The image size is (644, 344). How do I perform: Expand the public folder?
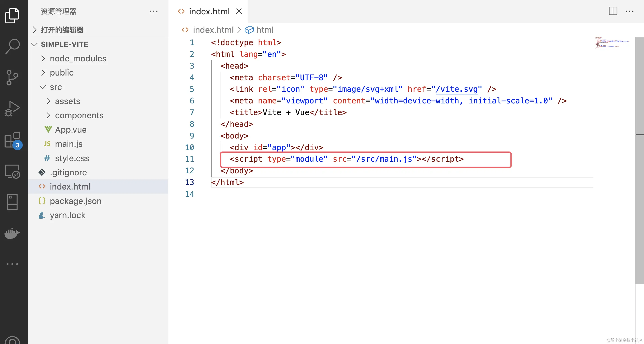(x=98, y=72)
